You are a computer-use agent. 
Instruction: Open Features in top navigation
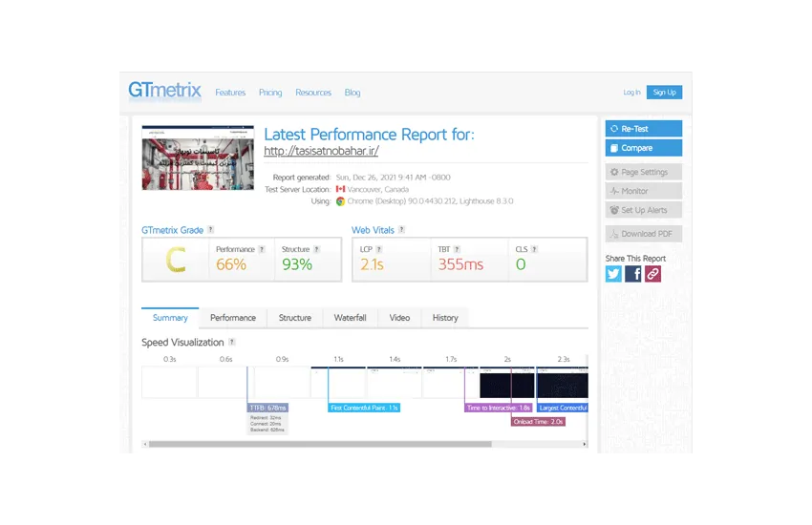coord(230,93)
